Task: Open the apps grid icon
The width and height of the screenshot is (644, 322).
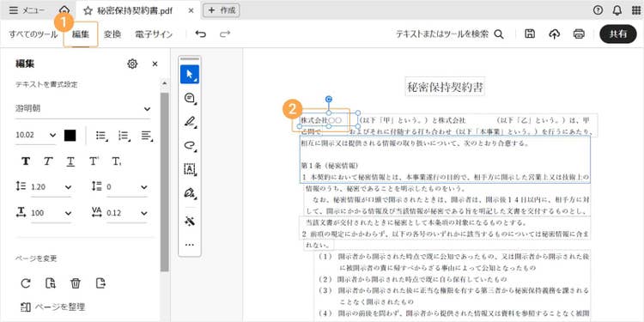Action: (635, 10)
